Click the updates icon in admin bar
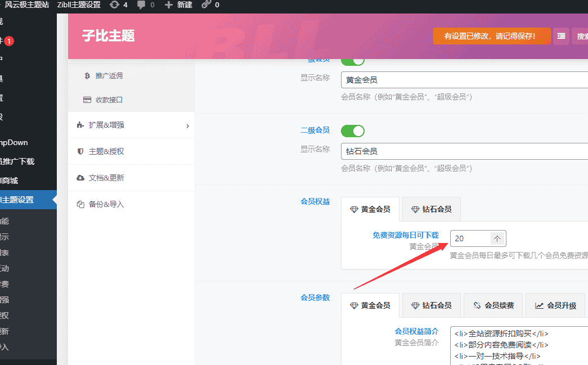The width and height of the screenshot is (588, 365). 115,5
